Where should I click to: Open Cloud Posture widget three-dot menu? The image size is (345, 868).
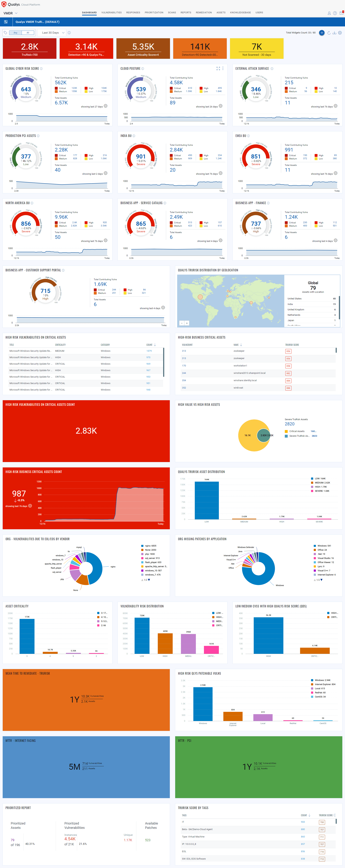pos(223,68)
